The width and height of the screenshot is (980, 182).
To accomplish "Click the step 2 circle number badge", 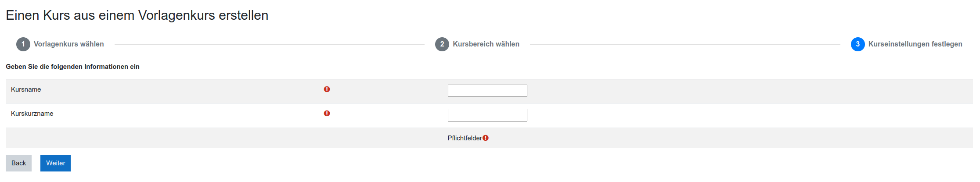I will click(x=442, y=44).
